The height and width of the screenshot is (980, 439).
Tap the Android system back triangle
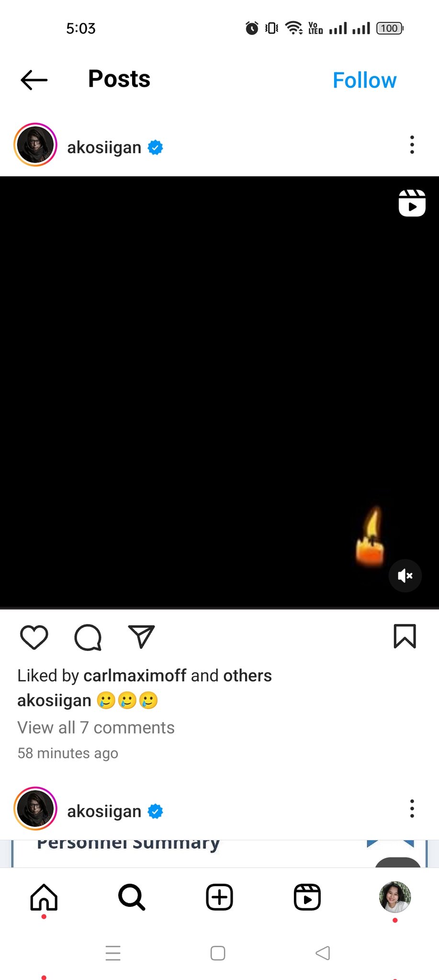point(323,953)
